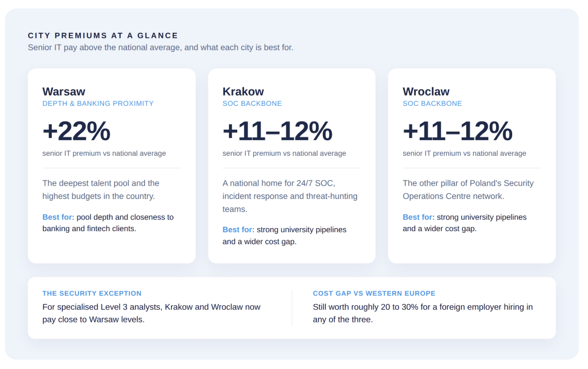Click The Security Exception heading
Screen dimensions: 588x369
pos(92,294)
